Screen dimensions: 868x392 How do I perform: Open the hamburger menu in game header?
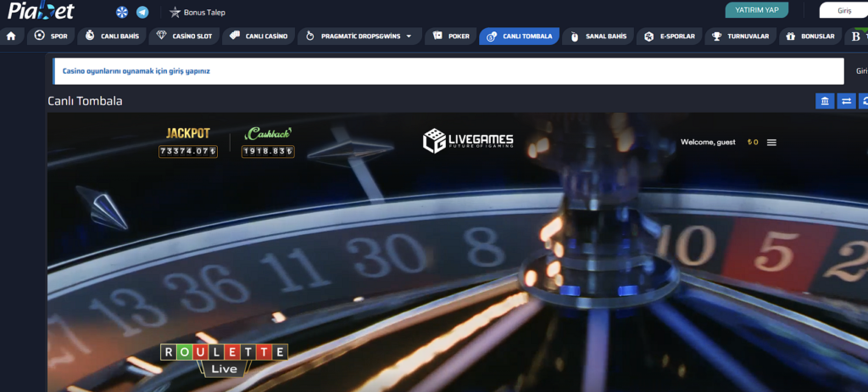[x=771, y=143]
